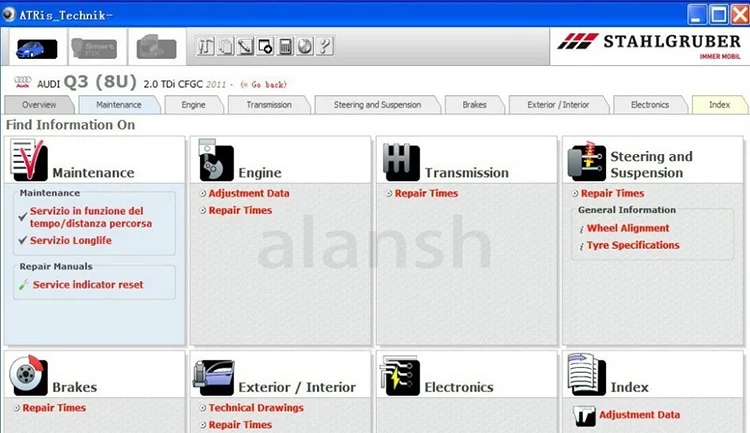Image resolution: width=750 pixels, height=433 pixels.
Task: Click the Exterior / Interior car door icon
Action: click(x=214, y=377)
